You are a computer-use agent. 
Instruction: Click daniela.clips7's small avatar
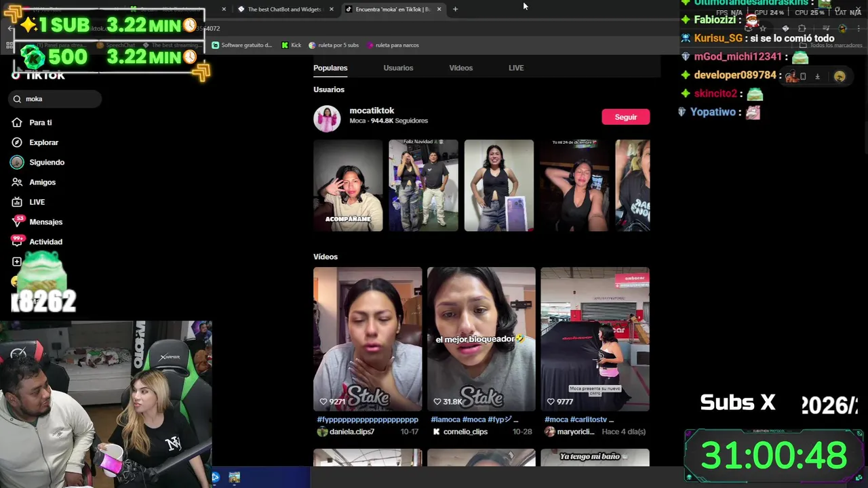pyautogui.click(x=322, y=432)
